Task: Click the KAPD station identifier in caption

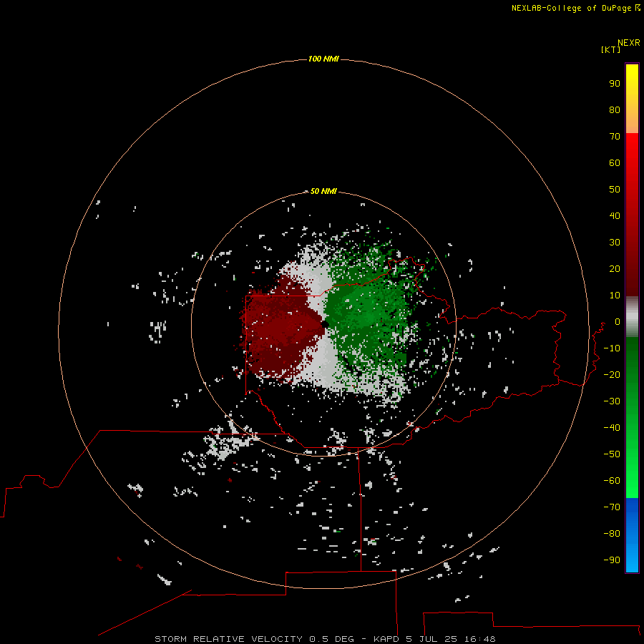Action: 386,639
